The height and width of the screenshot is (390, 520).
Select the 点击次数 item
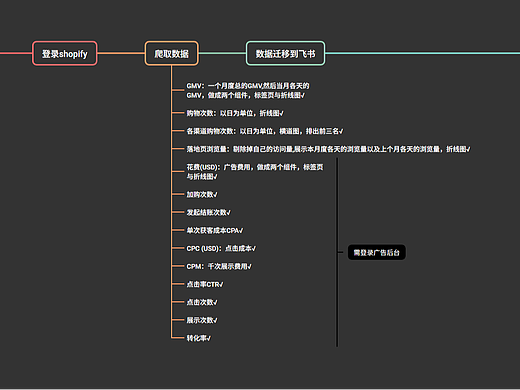202,302
